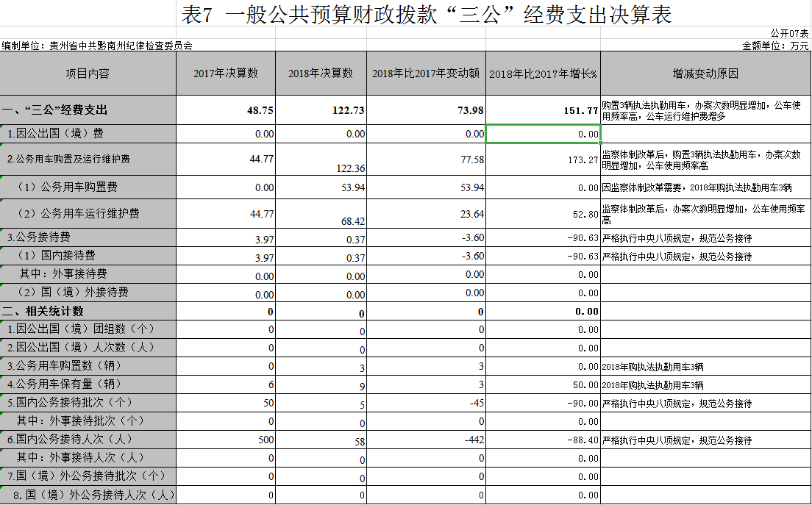Viewport: 812px width, 505px height.
Task: Click the 173.27 growth cell
Action: 544,160
